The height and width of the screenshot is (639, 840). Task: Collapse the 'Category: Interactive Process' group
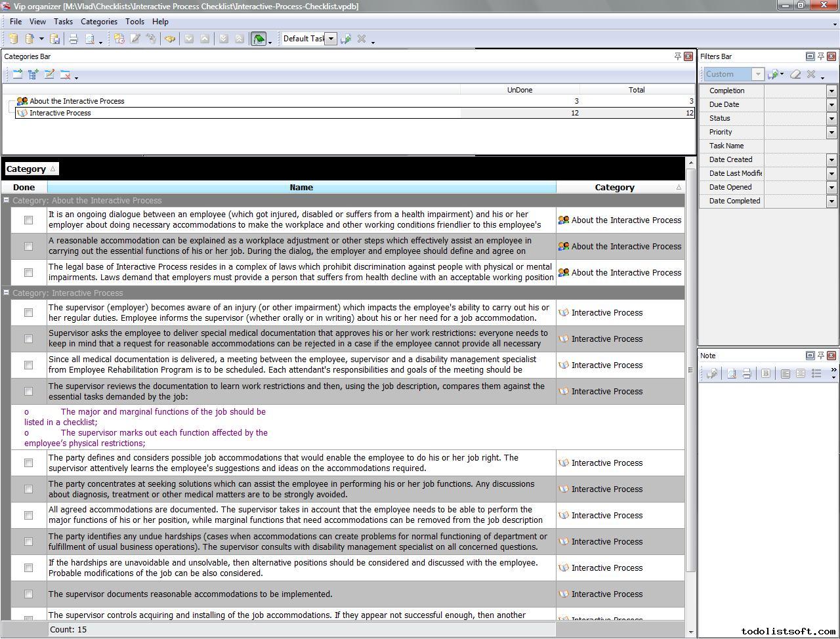(x=7, y=293)
